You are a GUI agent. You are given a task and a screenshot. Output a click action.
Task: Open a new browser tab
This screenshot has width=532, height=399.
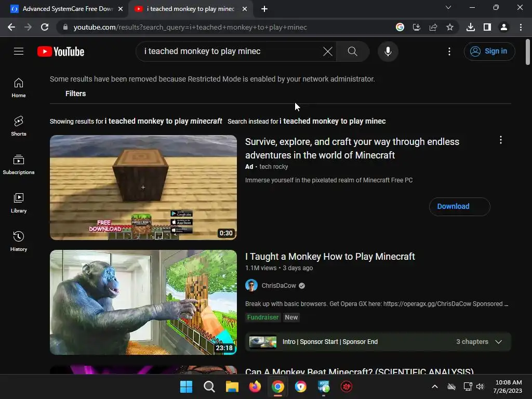264,9
